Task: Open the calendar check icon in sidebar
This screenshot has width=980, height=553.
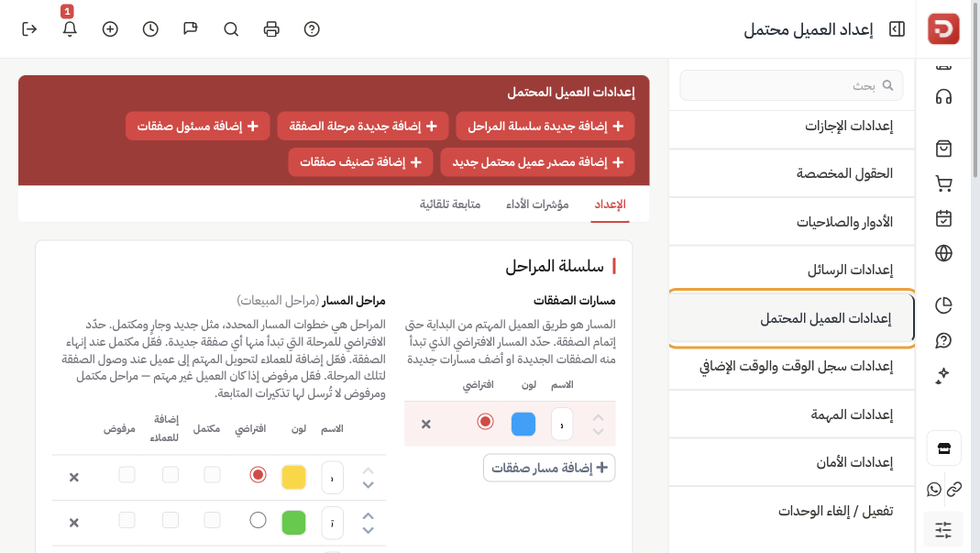Action: (943, 218)
